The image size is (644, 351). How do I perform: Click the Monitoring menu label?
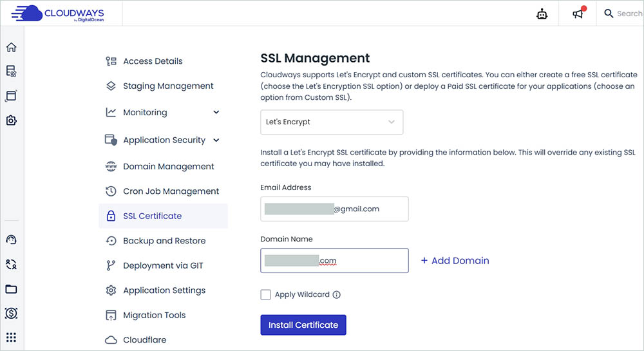pyautogui.click(x=145, y=113)
